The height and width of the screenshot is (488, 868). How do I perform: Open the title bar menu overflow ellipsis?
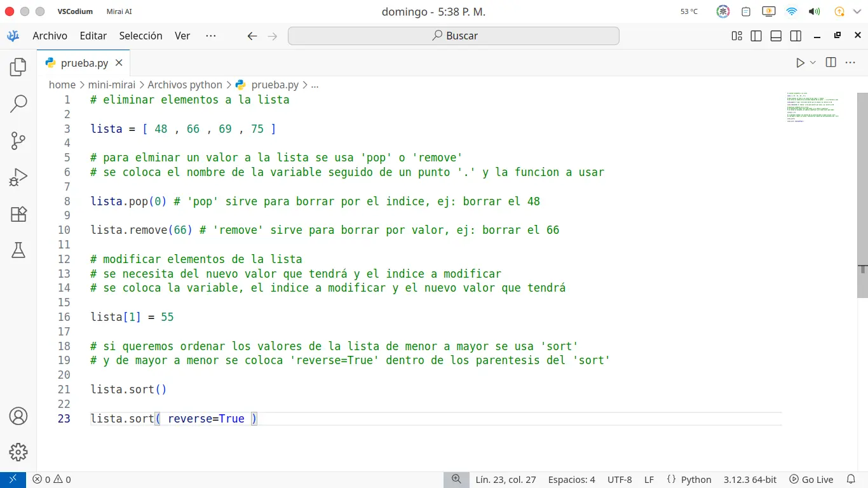click(211, 36)
